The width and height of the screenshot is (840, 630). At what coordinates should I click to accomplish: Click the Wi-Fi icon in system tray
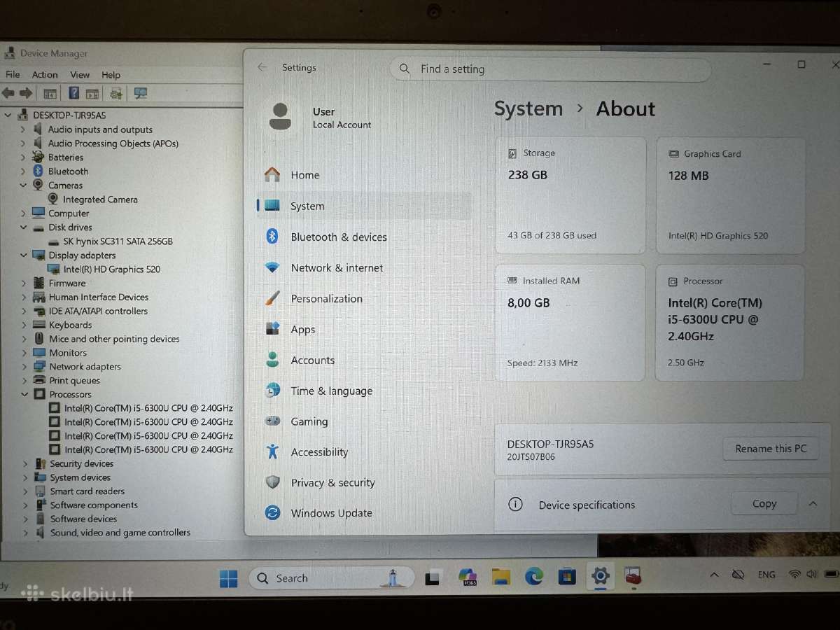[794, 574]
